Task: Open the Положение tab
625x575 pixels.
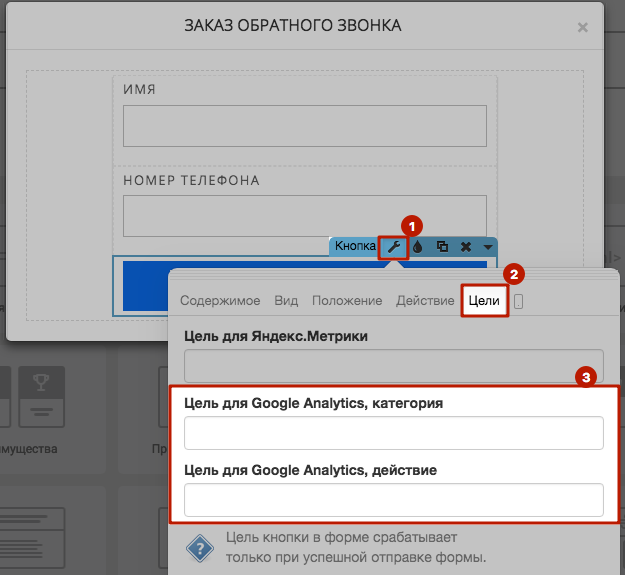Action: [x=347, y=300]
